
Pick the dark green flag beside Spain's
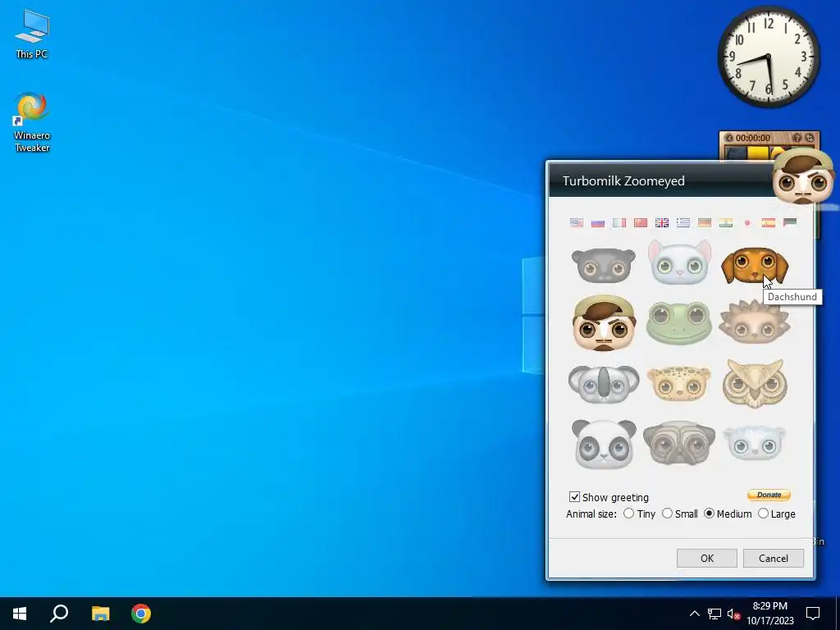point(790,222)
